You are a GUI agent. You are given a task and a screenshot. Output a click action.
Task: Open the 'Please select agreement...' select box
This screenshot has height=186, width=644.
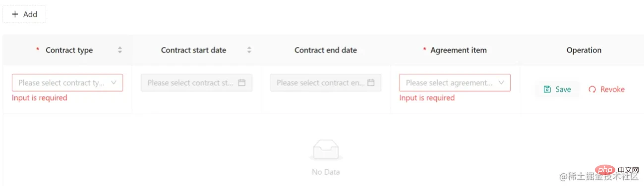[455, 83]
